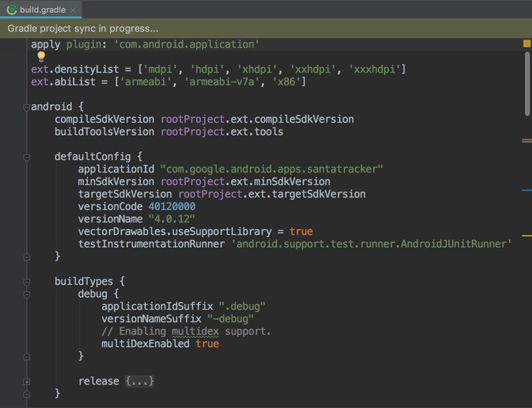Close the build.gradle editor tab
Screen dimensions: 532x408
(72, 10)
